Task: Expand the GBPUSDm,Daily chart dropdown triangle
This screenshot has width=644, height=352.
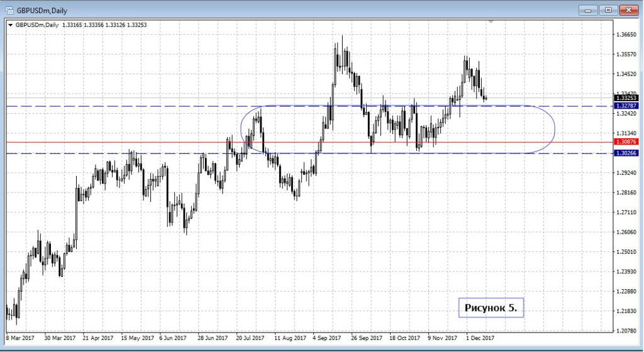Action: point(9,25)
